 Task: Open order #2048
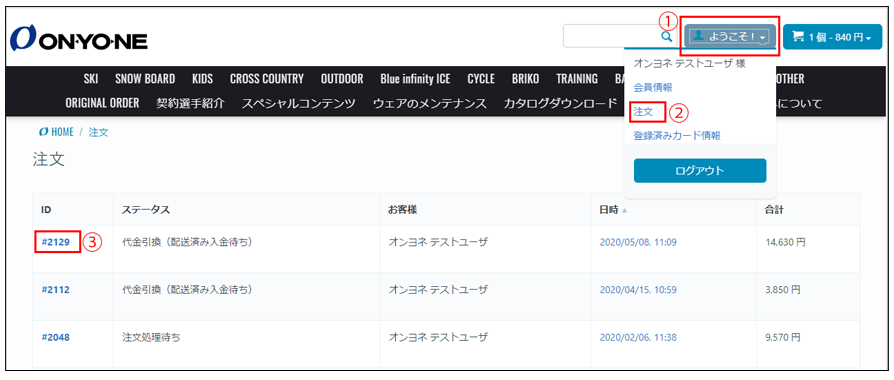(x=55, y=337)
